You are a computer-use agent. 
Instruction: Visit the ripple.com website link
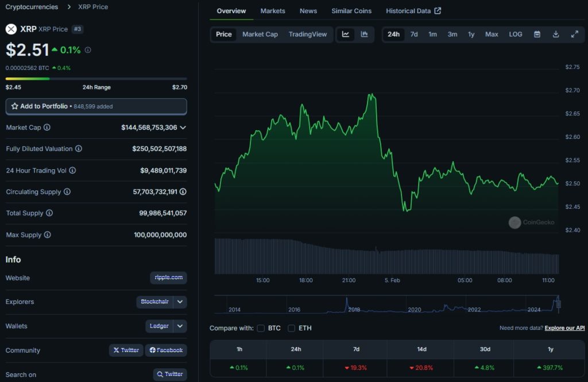pyautogui.click(x=168, y=278)
